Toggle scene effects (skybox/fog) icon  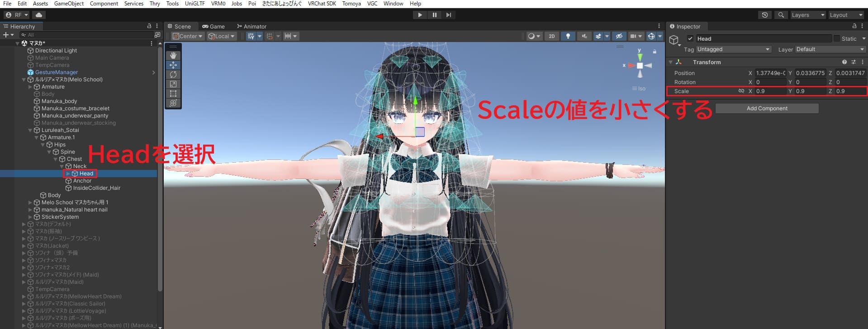click(x=598, y=36)
